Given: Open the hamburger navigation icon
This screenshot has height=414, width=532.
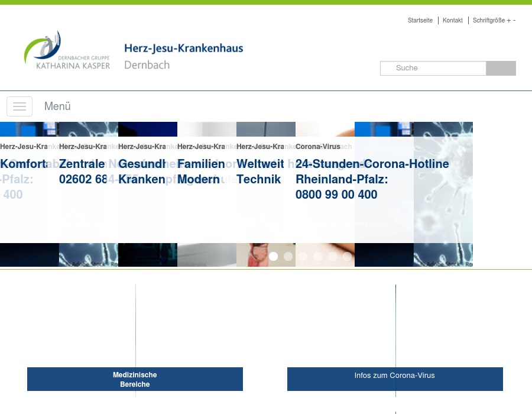Looking at the screenshot, I should tap(20, 106).
